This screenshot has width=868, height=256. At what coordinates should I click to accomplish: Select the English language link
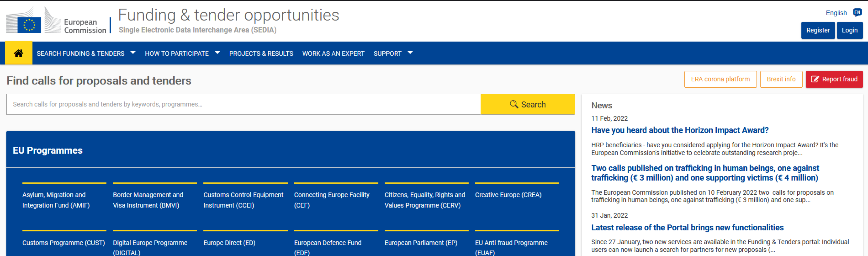click(836, 13)
